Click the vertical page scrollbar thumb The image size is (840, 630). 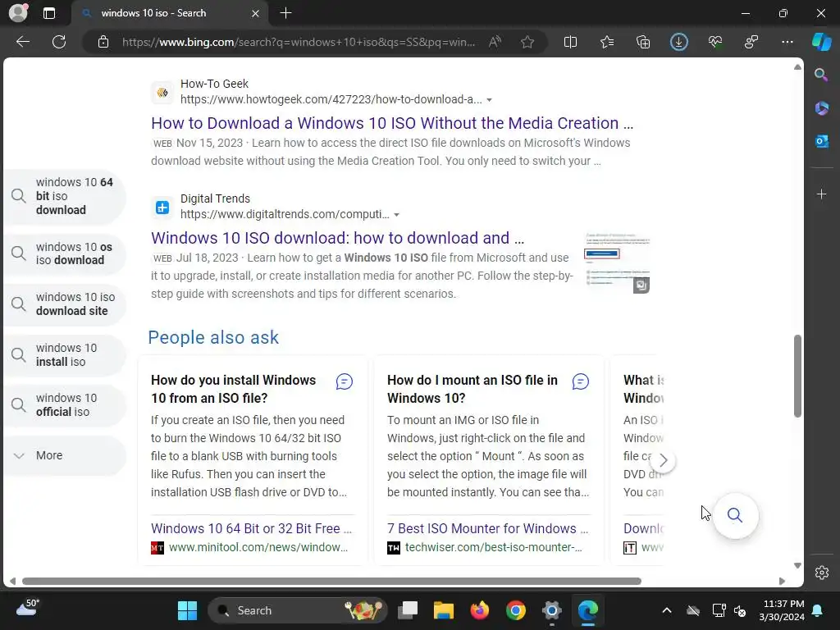point(797,376)
